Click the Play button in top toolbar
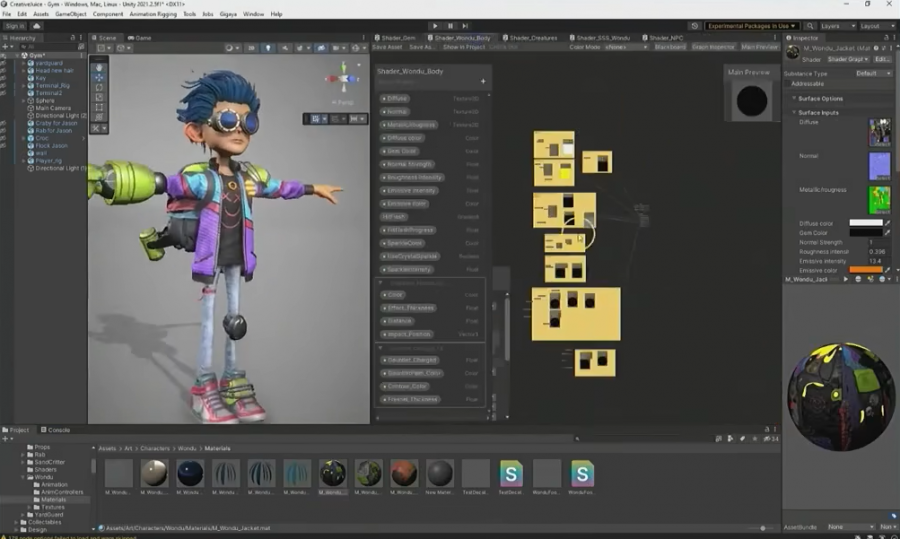900x539 pixels. coord(435,26)
